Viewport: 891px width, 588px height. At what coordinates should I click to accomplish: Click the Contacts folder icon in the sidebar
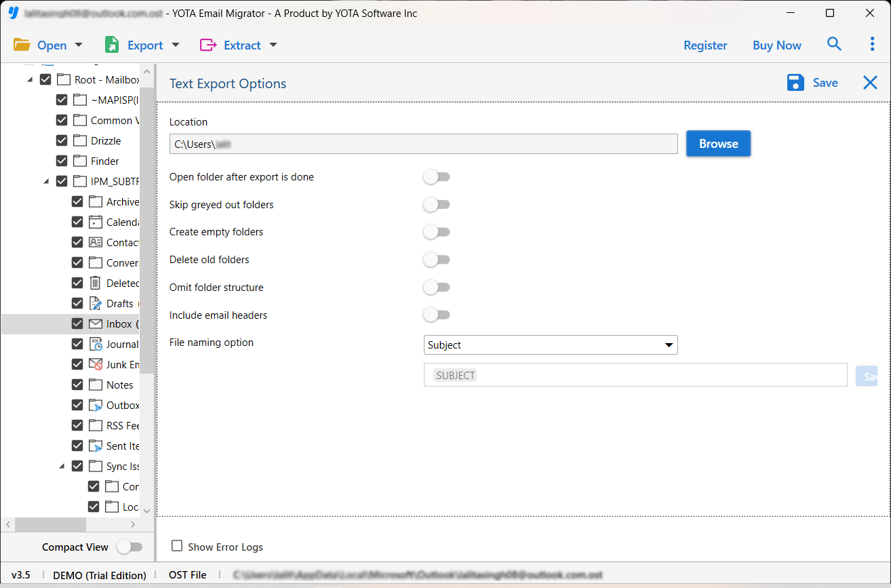click(x=95, y=242)
